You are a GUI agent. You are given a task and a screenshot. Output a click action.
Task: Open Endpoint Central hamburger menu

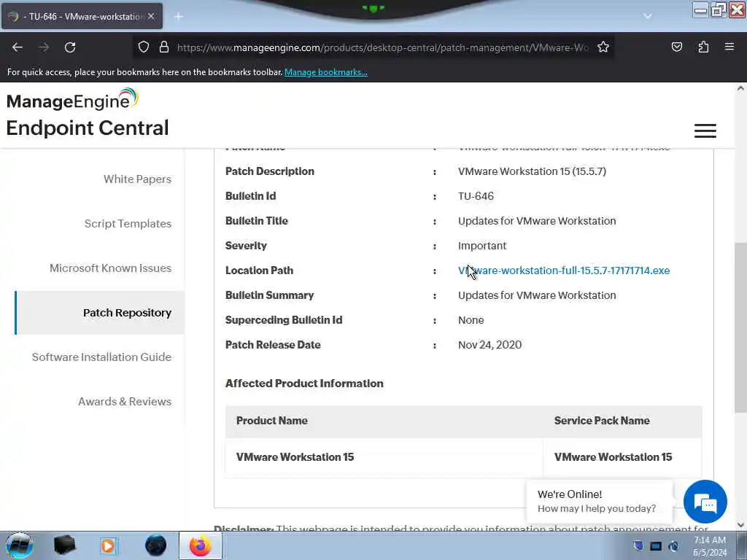pos(705,131)
